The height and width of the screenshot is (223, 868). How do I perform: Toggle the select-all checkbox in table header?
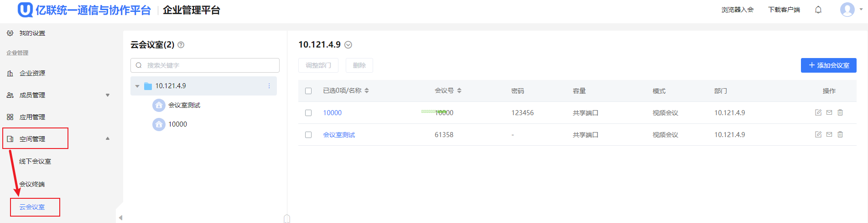pos(308,91)
